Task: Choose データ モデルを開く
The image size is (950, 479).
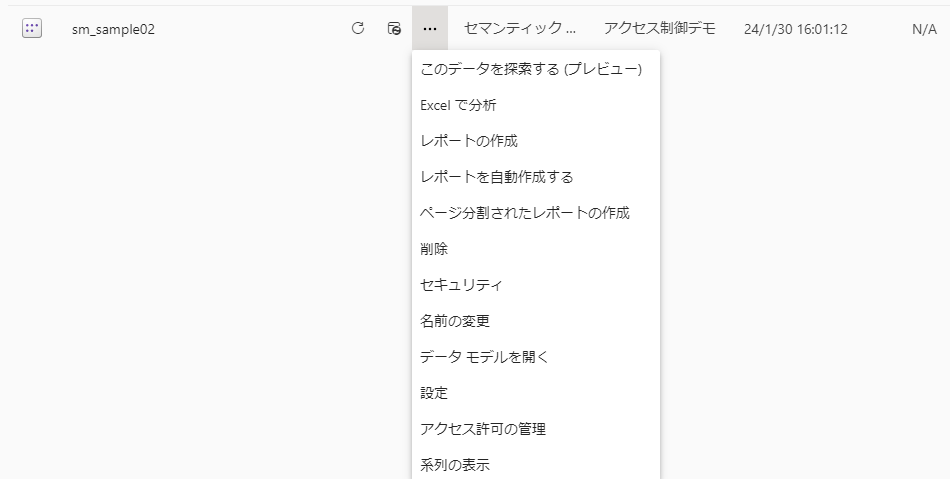Action: [536, 357]
